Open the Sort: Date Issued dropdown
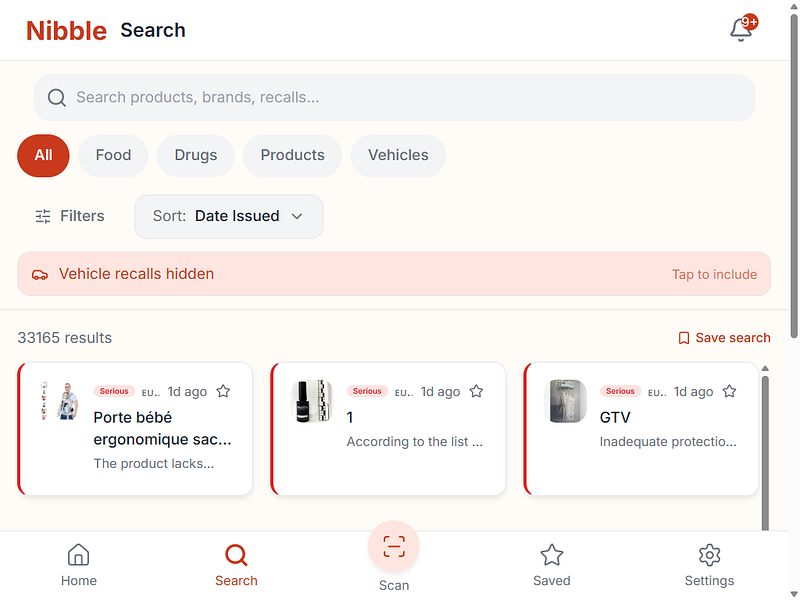This screenshot has height=600, width=800. tap(229, 216)
